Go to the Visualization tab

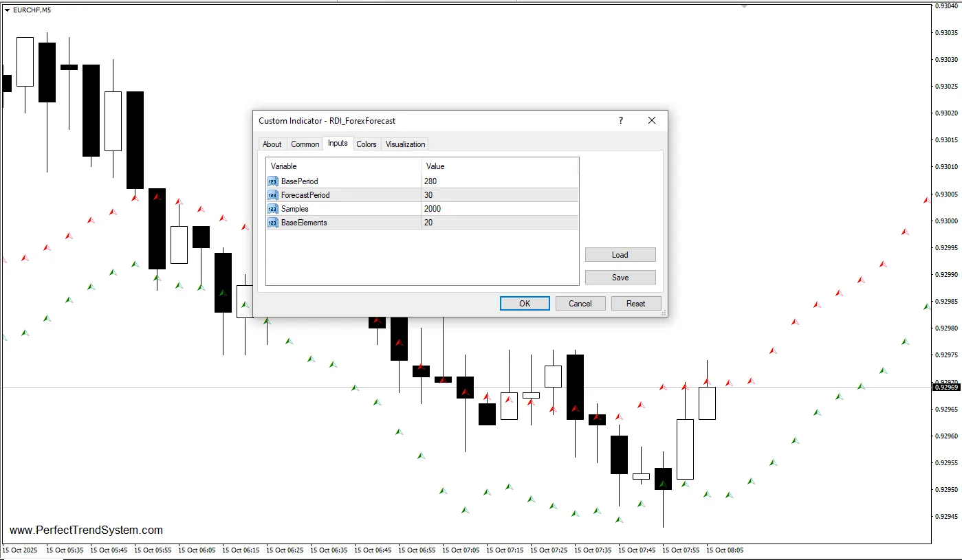click(x=405, y=144)
